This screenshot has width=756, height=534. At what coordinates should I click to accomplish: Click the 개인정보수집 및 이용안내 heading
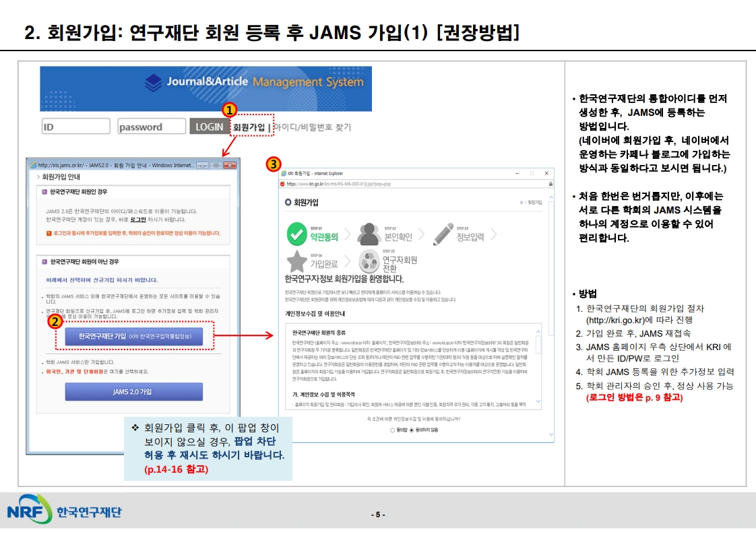pos(315,314)
